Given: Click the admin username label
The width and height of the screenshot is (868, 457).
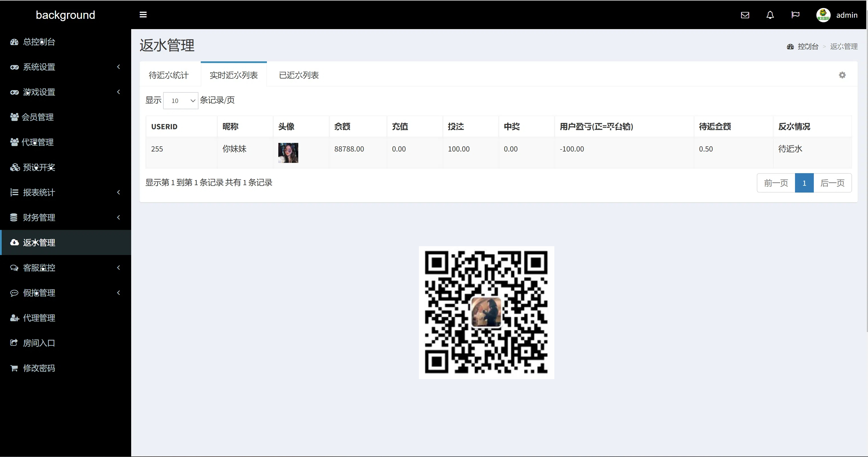Looking at the screenshot, I should pos(847,15).
